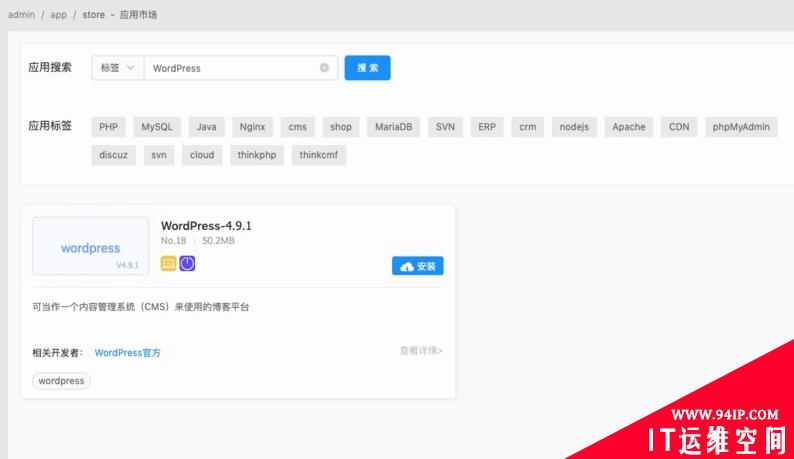The image size is (794, 459).
Task: Click the yellow badge icon under WordPress-4.9.1
Action: 169,263
